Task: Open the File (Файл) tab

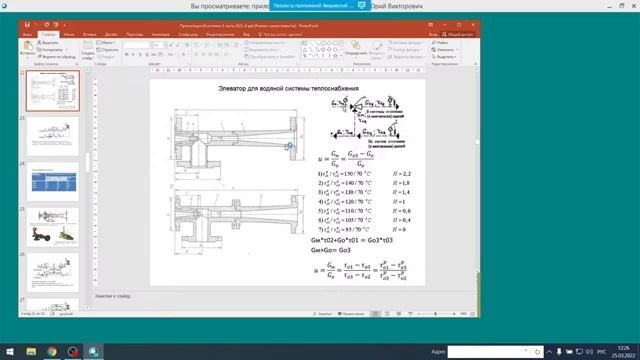Action: pyautogui.click(x=27, y=35)
